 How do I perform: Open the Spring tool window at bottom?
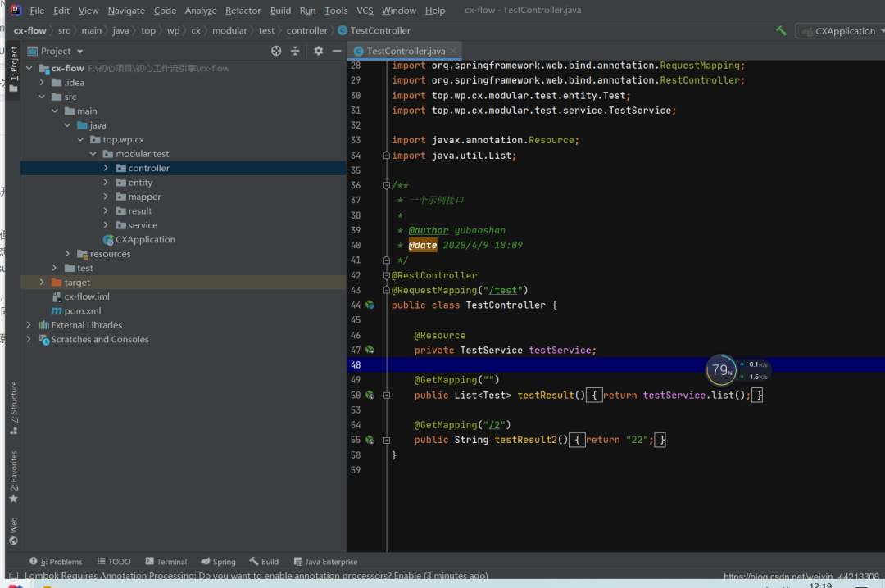218,562
